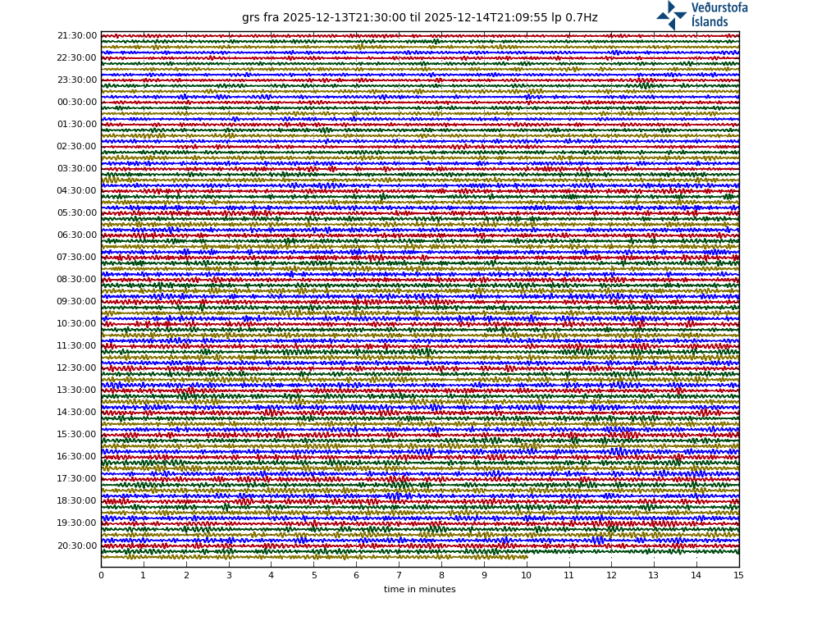This screenshot has width=840, height=630.
Task: Click the 10 minute tick label
Action: point(526,576)
